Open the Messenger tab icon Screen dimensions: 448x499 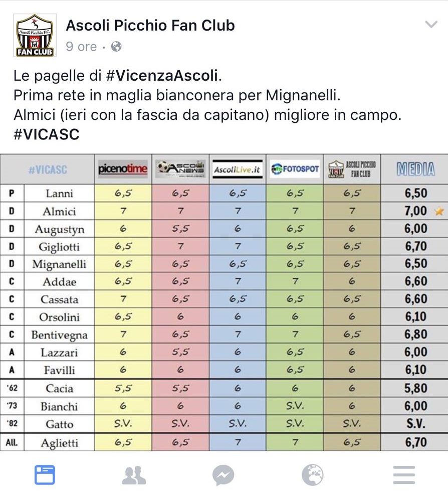(223, 474)
